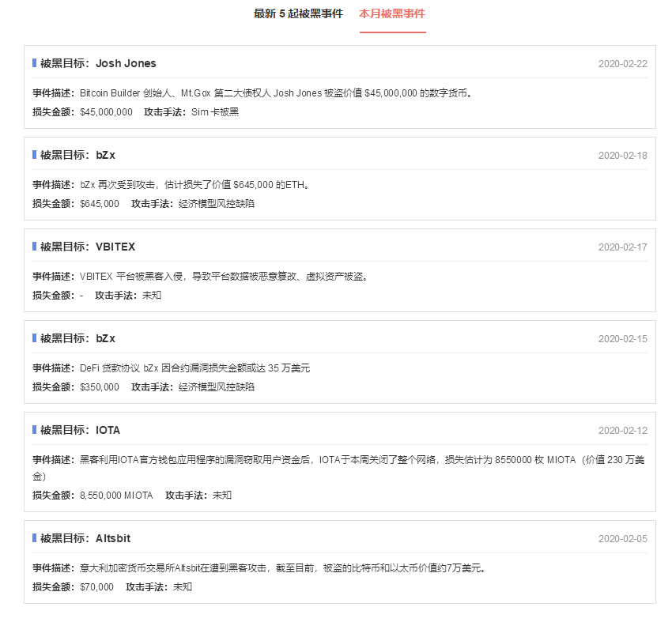Click the 损失金额: - label in VBITEX entry
This screenshot has width=672, height=622.
click(58, 296)
